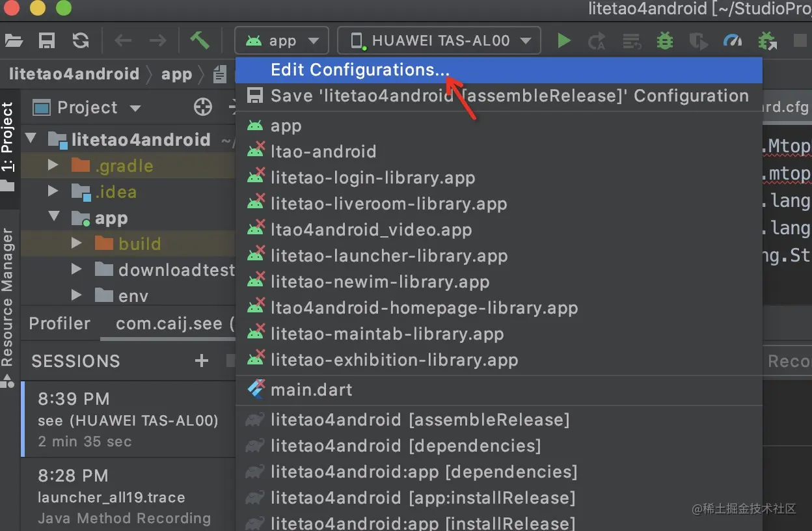The height and width of the screenshot is (531, 812).
Task: Click the green Run button
Action: coord(564,41)
